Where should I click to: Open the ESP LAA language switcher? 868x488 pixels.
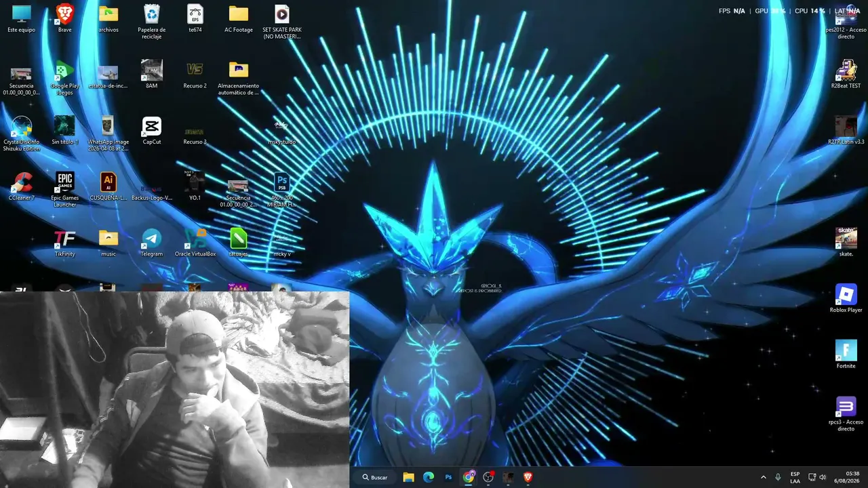pyautogui.click(x=795, y=477)
